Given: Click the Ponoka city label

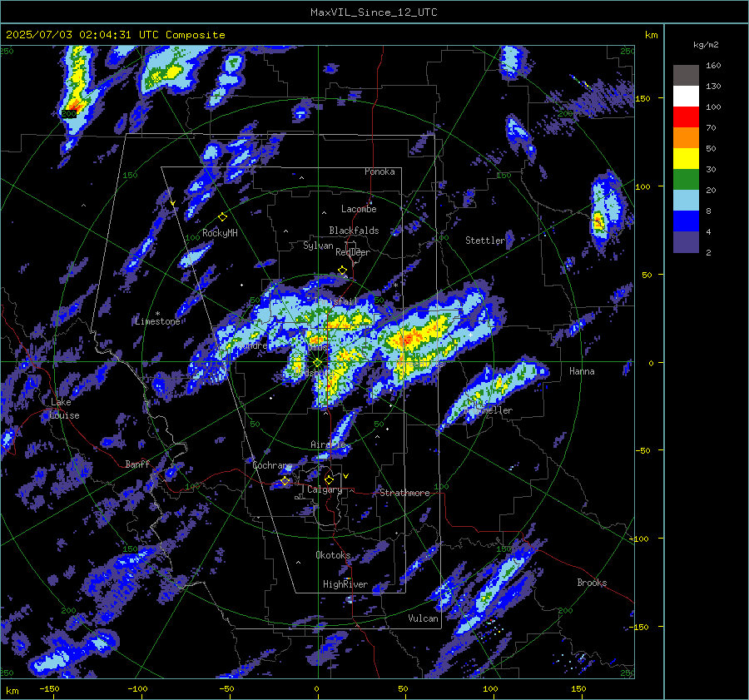Looking at the screenshot, I should (379, 171).
